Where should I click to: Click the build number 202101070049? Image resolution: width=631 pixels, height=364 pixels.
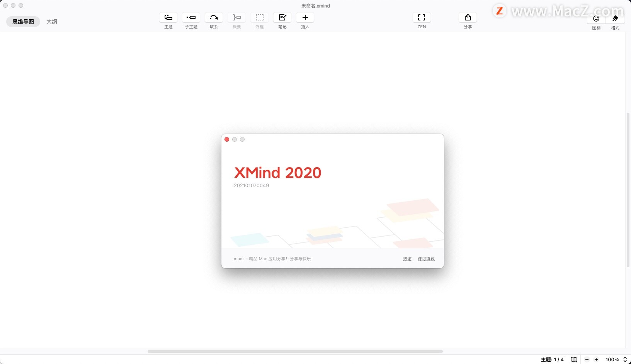(x=252, y=185)
